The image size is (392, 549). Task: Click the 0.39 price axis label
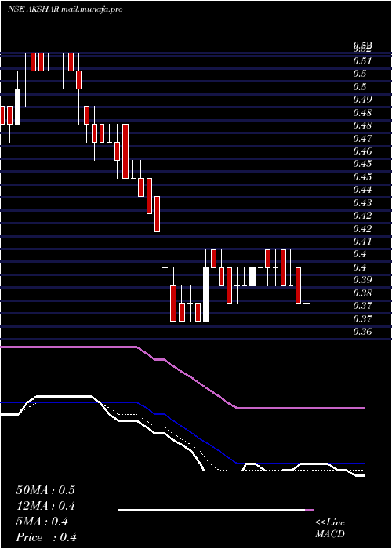tap(362, 280)
